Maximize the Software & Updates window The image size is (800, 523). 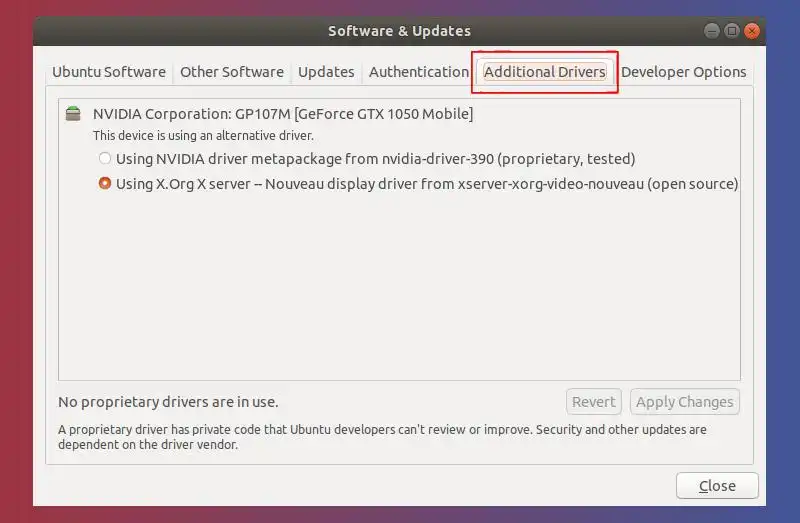732,31
